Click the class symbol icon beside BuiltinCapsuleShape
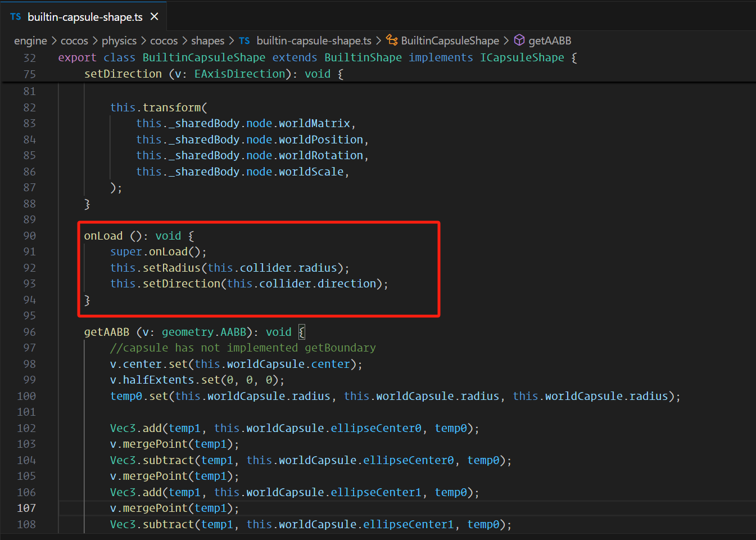This screenshot has width=756, height=540. pyautogui.click(x=392, y=40)
